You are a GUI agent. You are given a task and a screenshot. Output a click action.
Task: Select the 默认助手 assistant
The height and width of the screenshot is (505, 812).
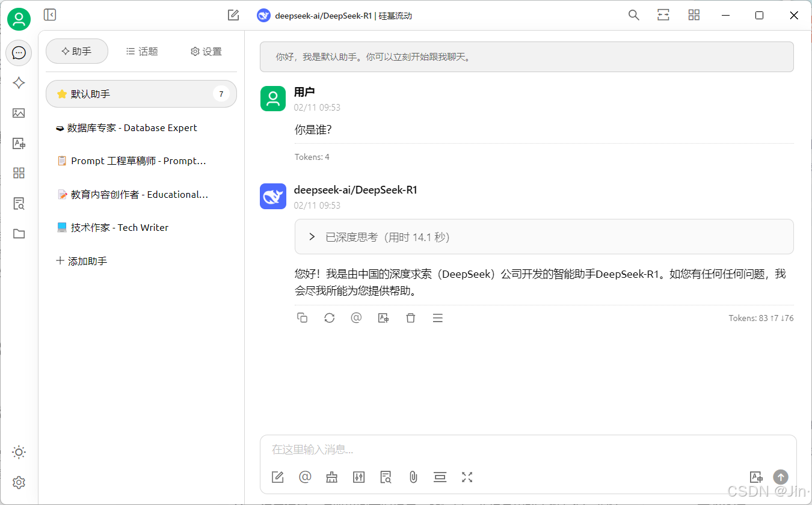click(x=141, y=94)
